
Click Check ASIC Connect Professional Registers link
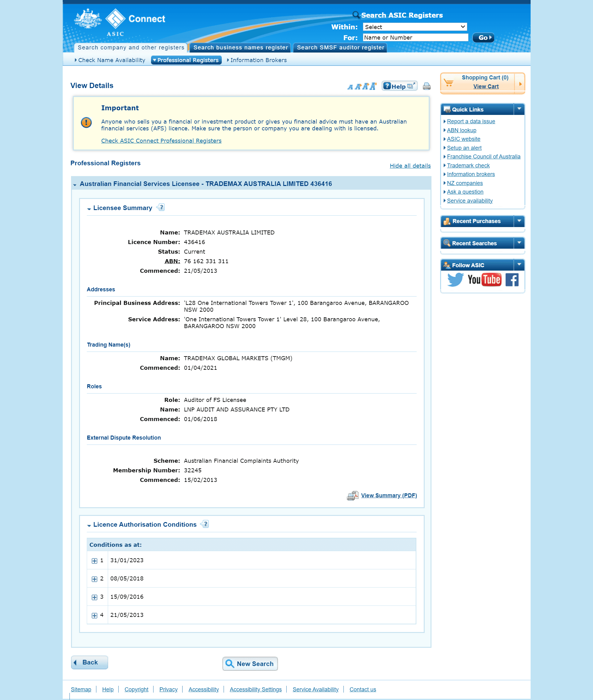(161, 140)
